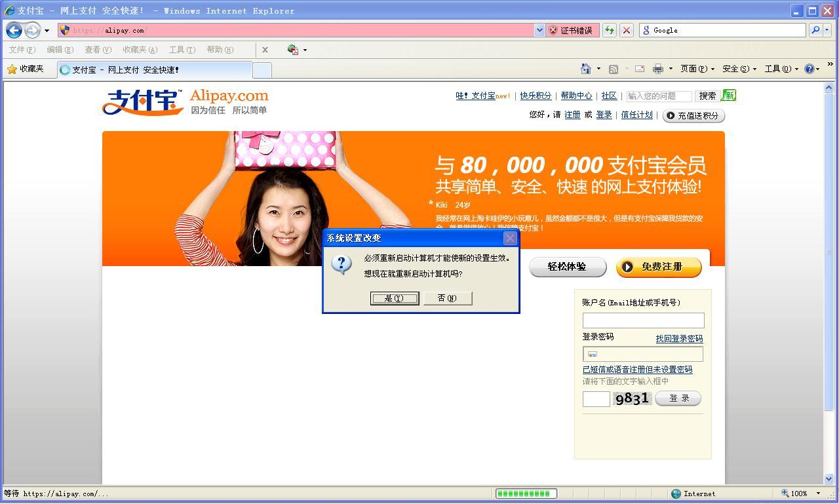Click the 账户名 account input field
The width and height of the screenshot is (839, 504).
643,320
